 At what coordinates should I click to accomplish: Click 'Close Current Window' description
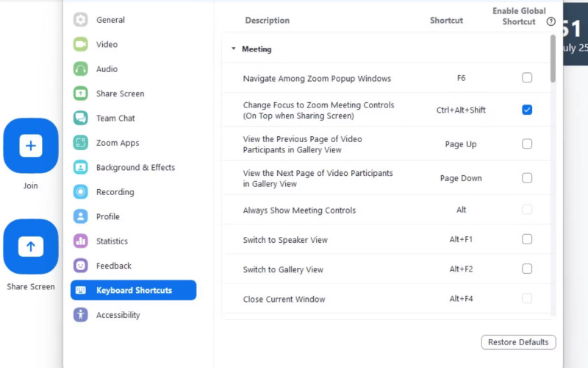284,300
